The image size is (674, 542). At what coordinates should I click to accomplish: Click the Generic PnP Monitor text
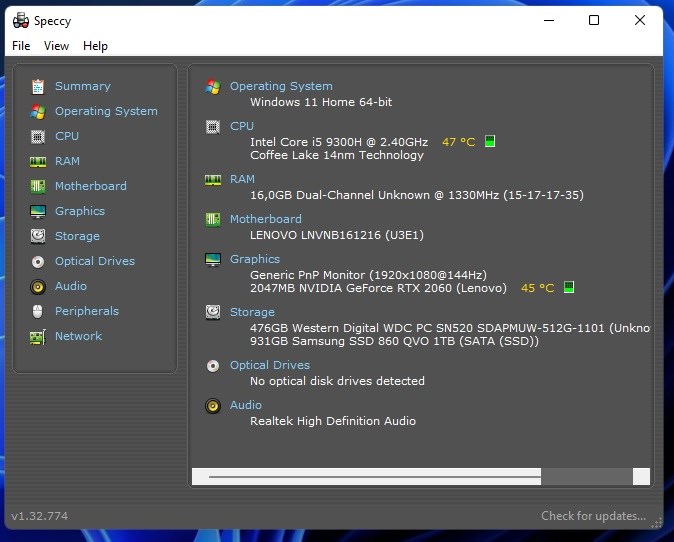tap(368, 275)
